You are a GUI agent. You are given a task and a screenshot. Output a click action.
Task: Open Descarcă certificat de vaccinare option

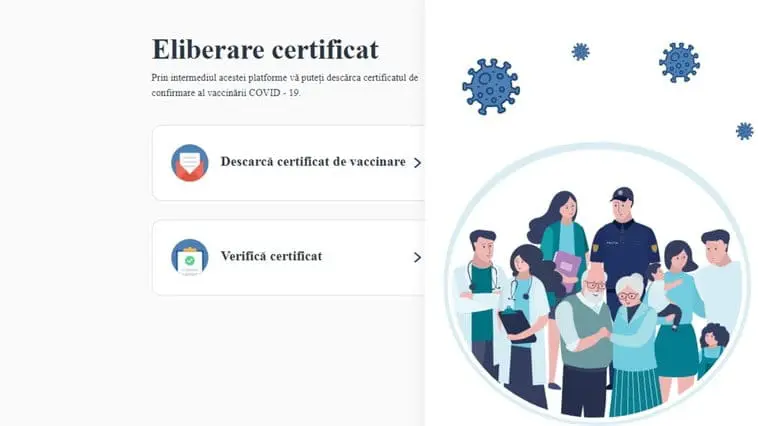pos(289,163)
